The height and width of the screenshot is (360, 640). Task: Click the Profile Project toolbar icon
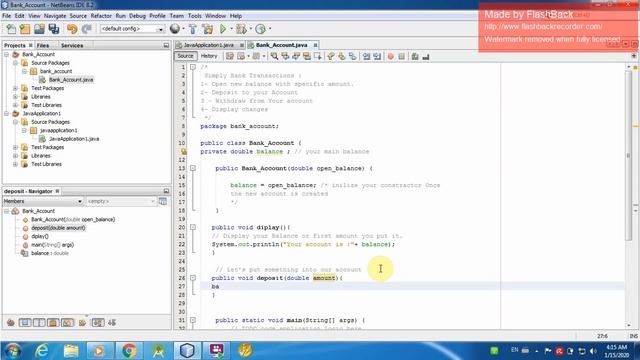[x=260, y=29]
